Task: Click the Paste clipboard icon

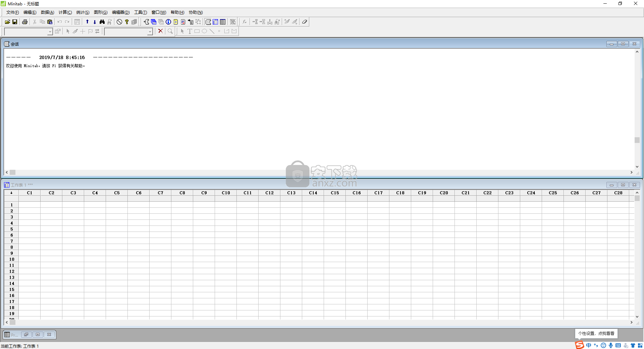Action: pos(50,22)
